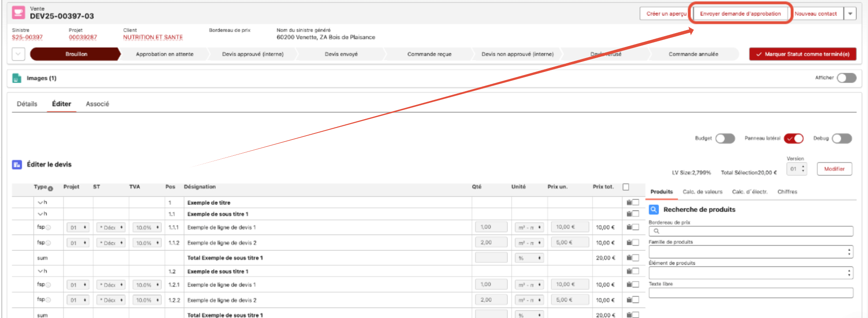
Task: Click the 5,00 € unit price in row 1.1.2
Action: [569, 243]
